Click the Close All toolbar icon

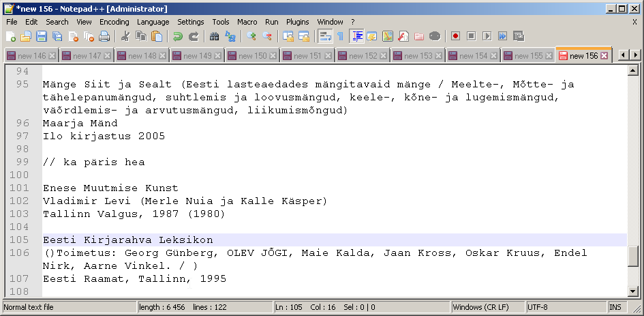pos(89,36)
